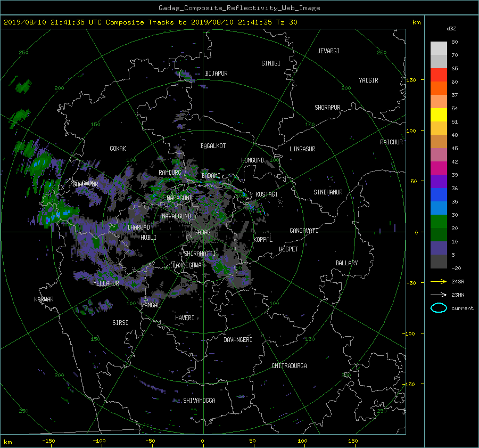Click the LINGASUR city label
Viewport: 479px width, 448px height.
pos(302,149)
